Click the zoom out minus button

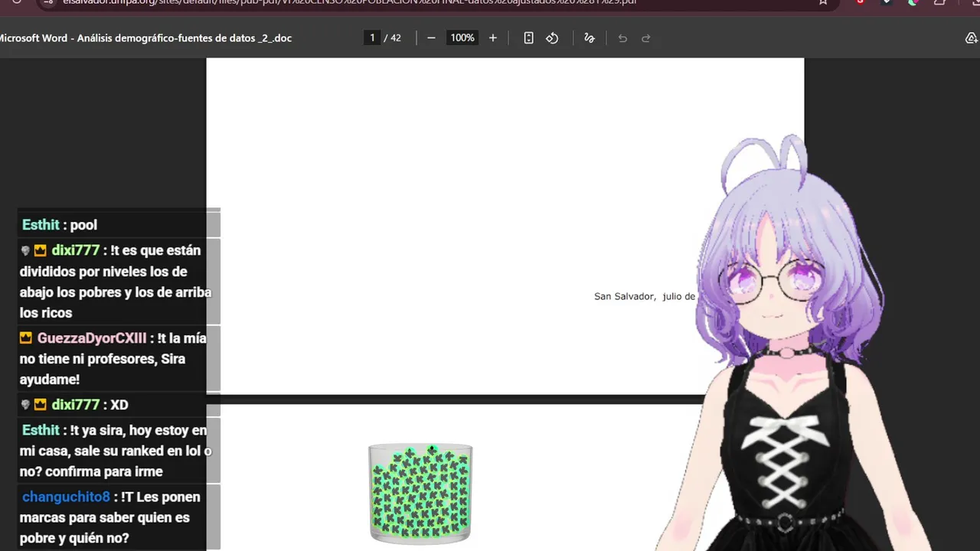tap(431, 37)
